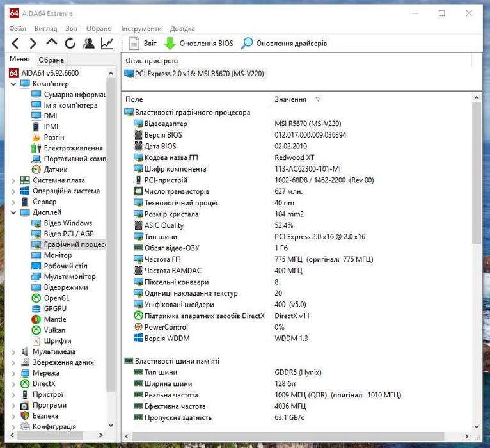
Task: Open the Вигляд menu
Action: 45,28
